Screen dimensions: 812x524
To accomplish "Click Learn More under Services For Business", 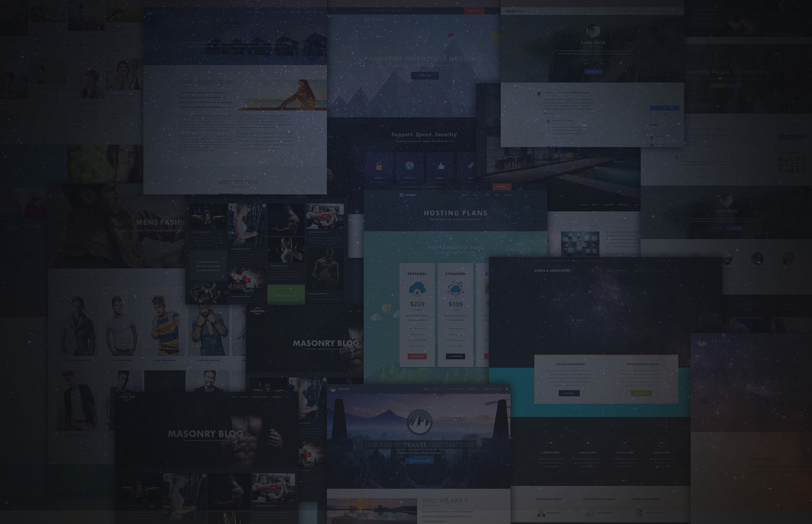I will (x=569, y=393).
